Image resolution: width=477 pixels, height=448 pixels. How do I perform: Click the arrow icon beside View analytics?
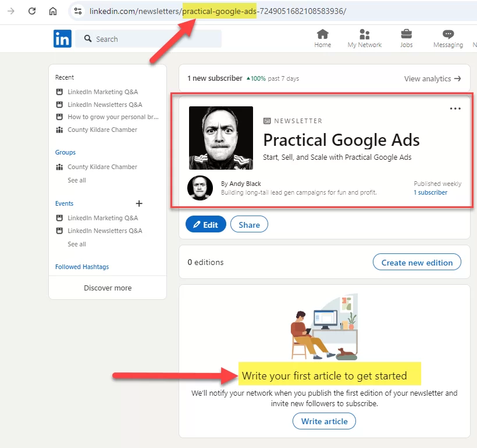point(458,78)
